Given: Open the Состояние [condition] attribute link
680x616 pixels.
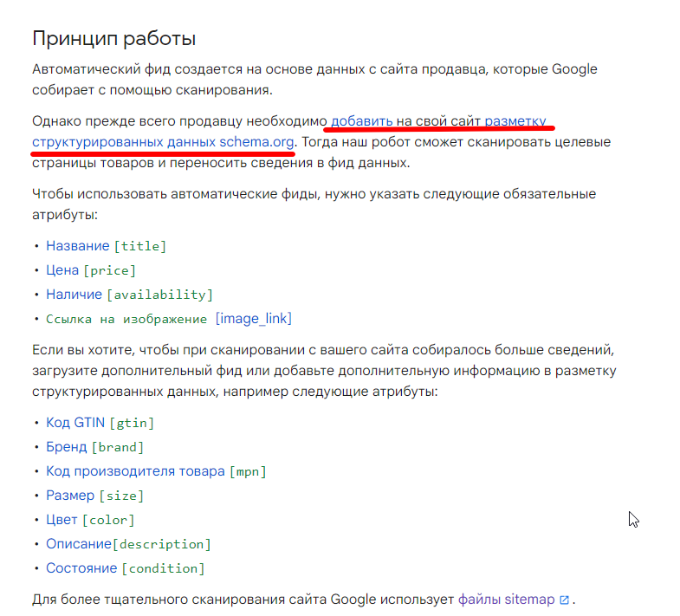Looking at the screenshot, I should point(126,568).
